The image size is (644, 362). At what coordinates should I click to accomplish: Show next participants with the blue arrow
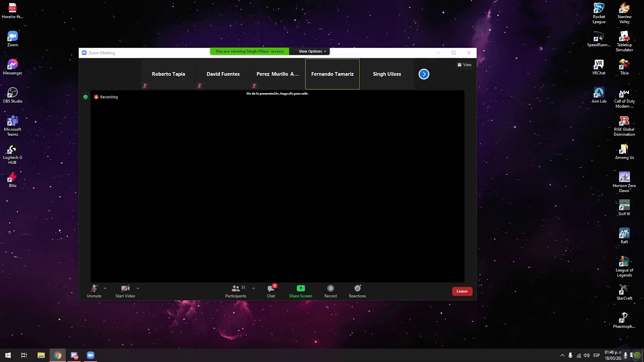click(424, 74)
